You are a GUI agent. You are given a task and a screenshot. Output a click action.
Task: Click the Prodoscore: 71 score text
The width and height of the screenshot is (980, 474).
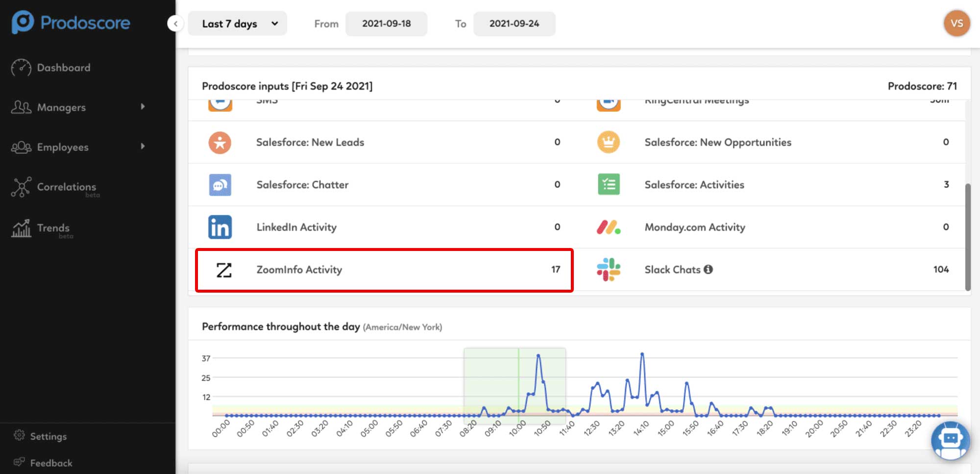coord(922,86)
